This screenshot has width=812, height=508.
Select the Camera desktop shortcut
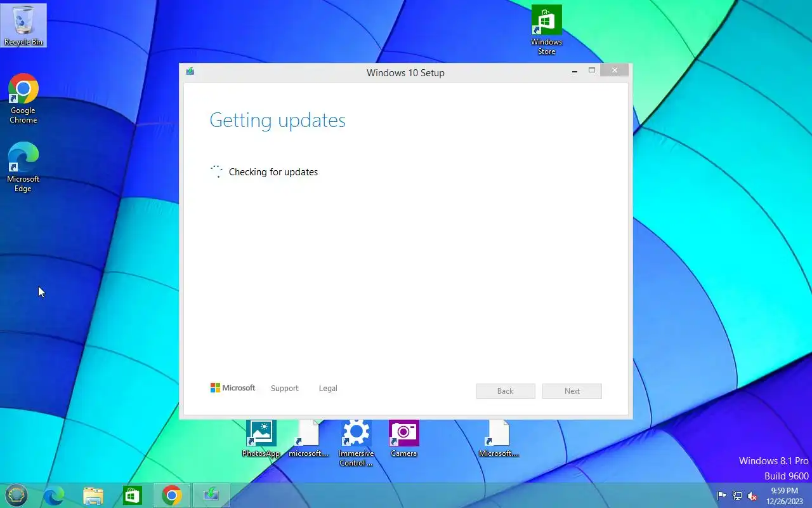pyautogui.click(x=403, y=438)
